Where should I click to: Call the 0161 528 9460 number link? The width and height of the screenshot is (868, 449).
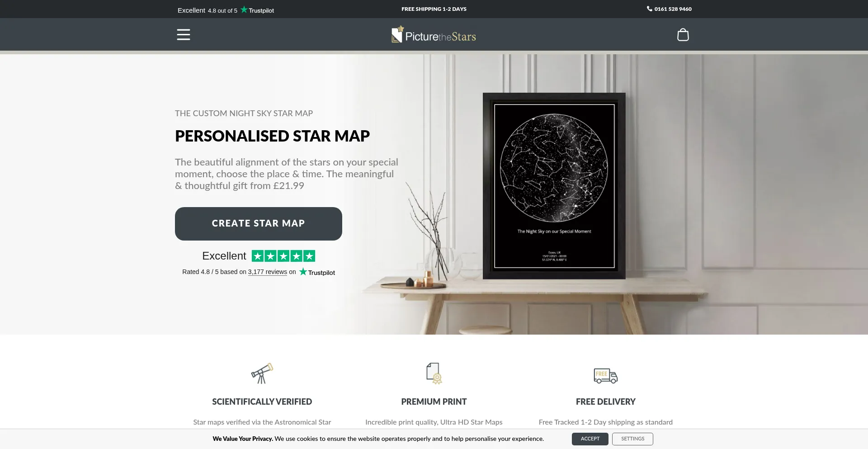pos(673,9)
